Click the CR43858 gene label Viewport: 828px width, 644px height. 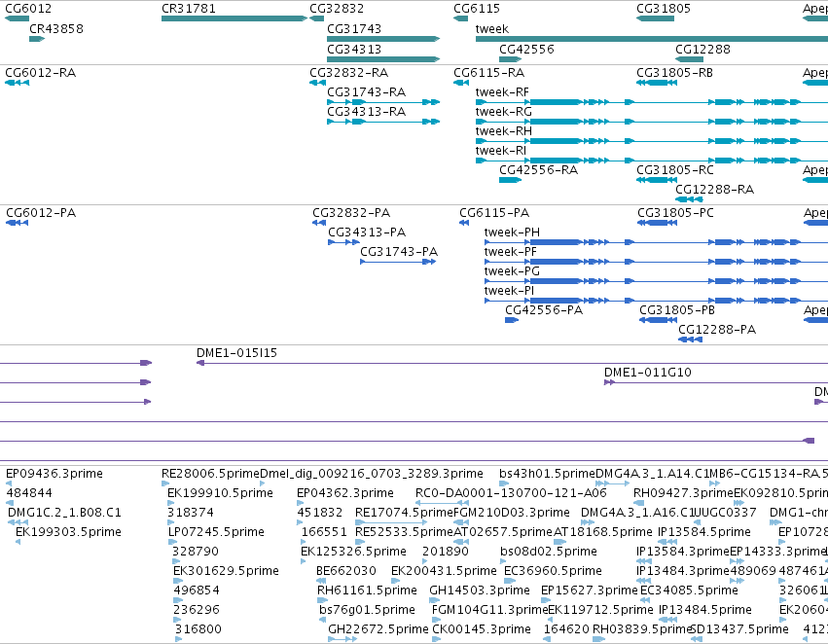click(56, 28)
